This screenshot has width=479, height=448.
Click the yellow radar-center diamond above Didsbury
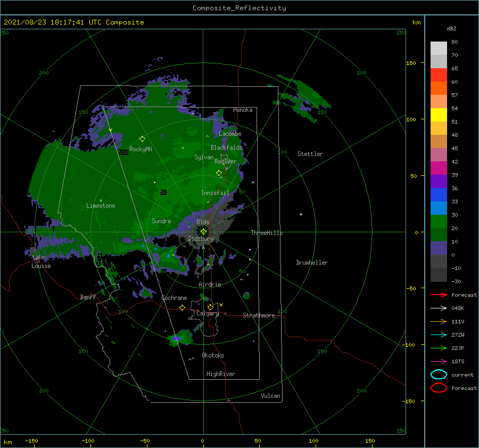point(203,232)
